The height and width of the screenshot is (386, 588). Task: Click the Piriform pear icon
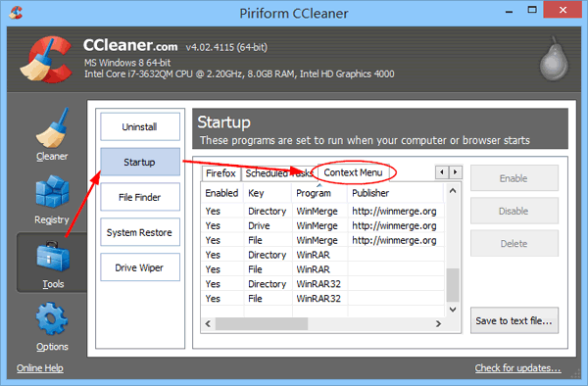(554, 59)
